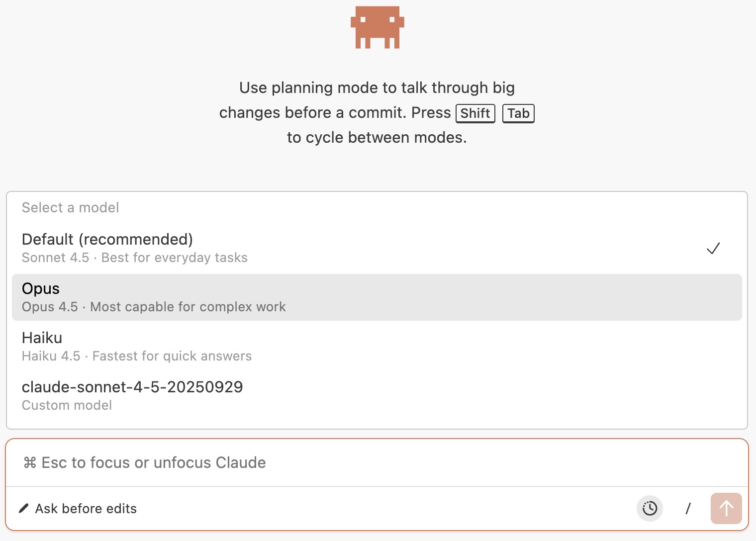Click the Claude pixel mascot logo
Screen dimensions: 756x541
tap(377, 27)
